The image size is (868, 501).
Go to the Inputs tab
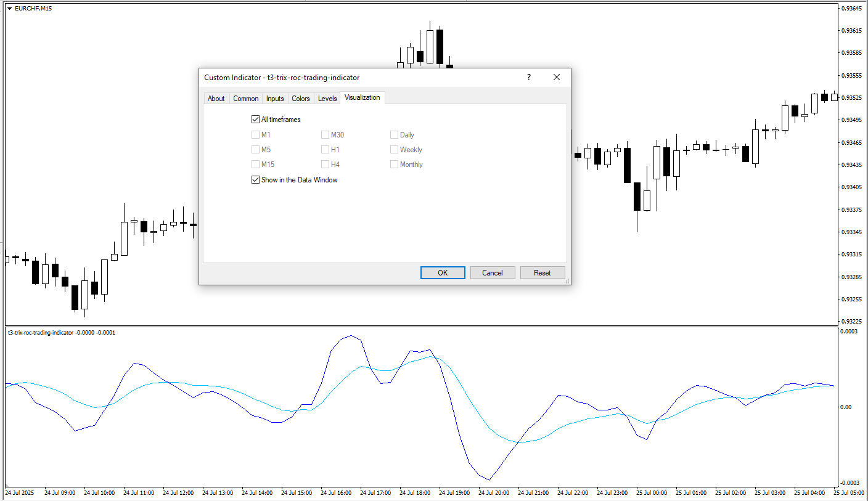pos(275,99)
